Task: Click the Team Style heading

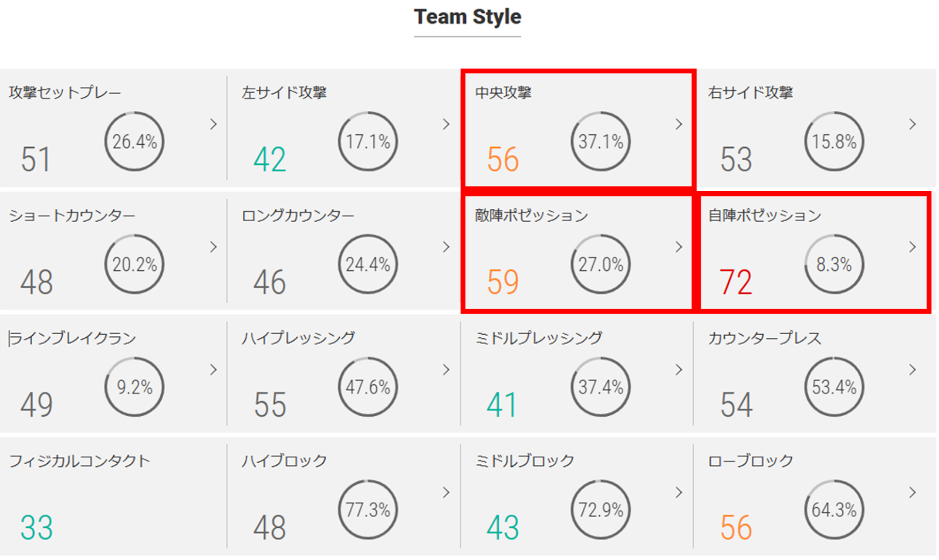Action: 467,17
